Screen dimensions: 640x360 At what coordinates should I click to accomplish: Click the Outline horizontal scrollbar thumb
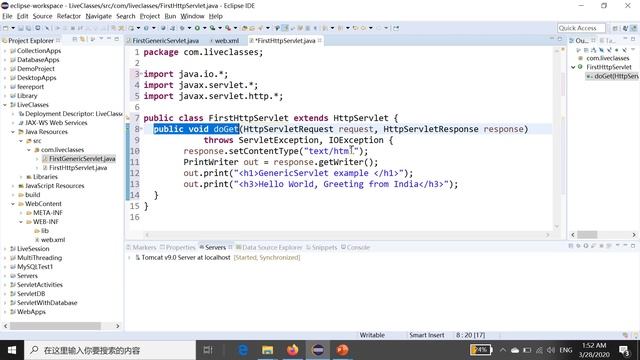587,235
